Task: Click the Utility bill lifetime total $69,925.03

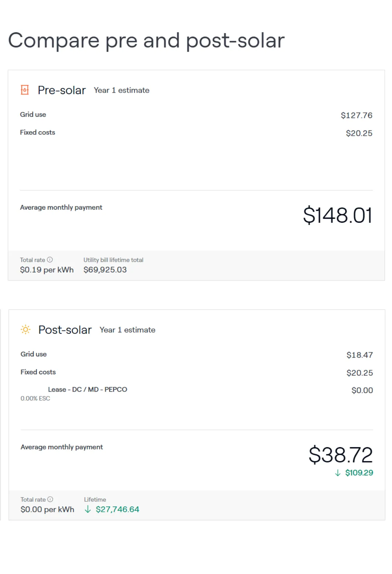Action: pyautogui.click(x=105, y=270)
